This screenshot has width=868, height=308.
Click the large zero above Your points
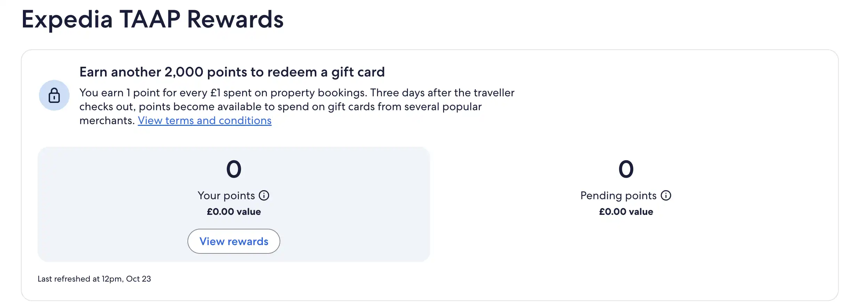click(234, 169)
